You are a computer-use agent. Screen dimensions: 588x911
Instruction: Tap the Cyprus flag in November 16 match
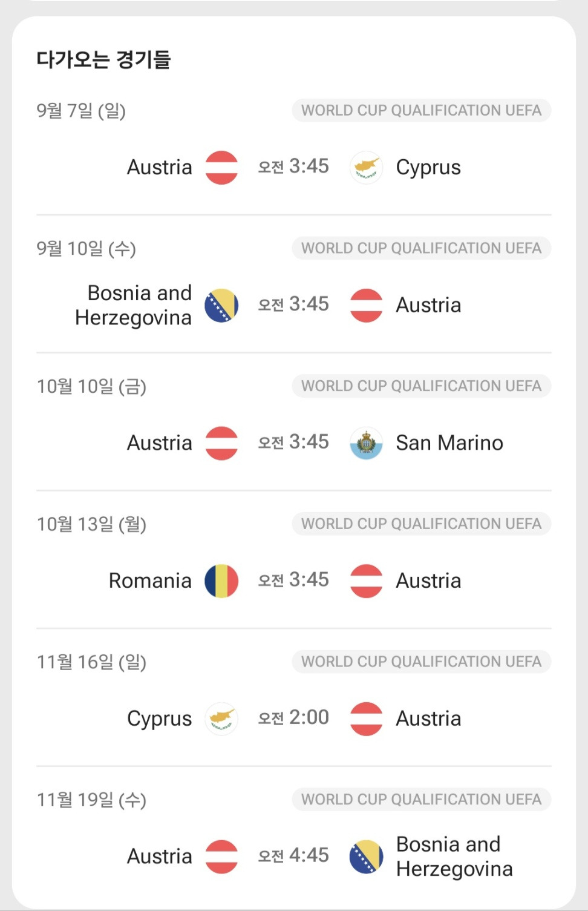pyautogui.click(x=221, y=719)
